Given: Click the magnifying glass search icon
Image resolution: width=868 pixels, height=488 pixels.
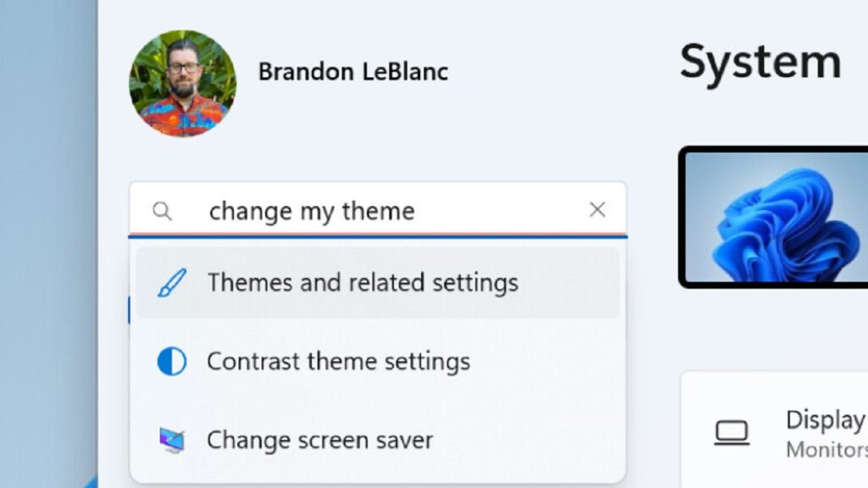Looking at the screenshot, I should pos(162,211).
